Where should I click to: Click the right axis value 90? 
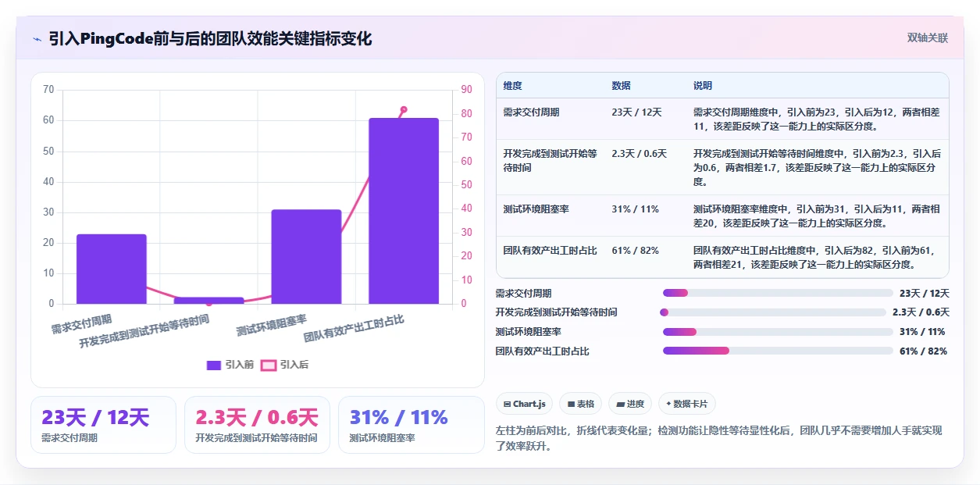click(x=467, y=90)
